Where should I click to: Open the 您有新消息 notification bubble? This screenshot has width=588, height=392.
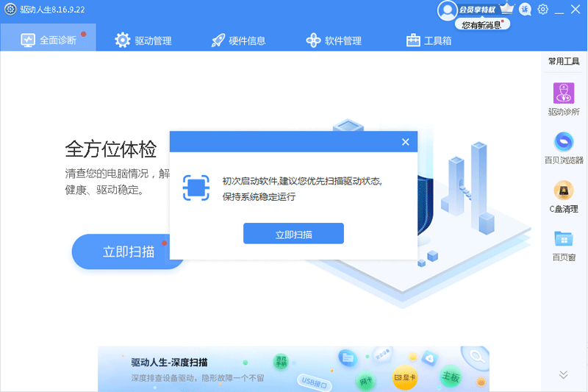coord(482,25)
